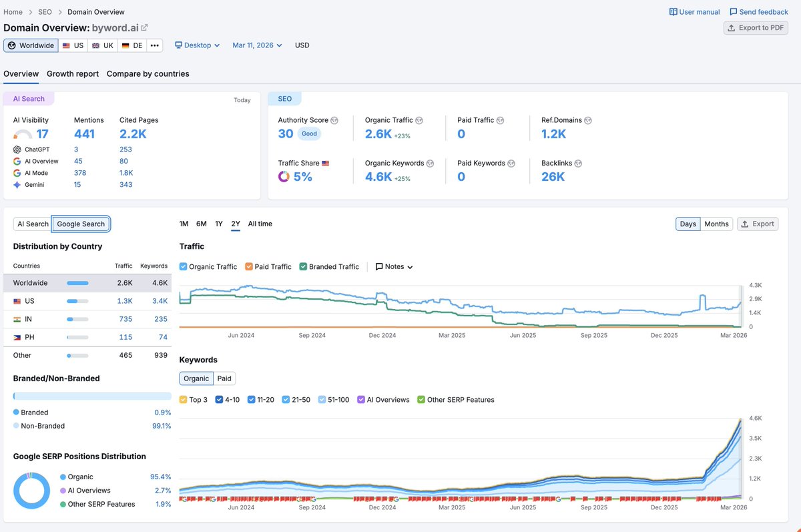Open byword.ai external link icon

pos(145,27)
